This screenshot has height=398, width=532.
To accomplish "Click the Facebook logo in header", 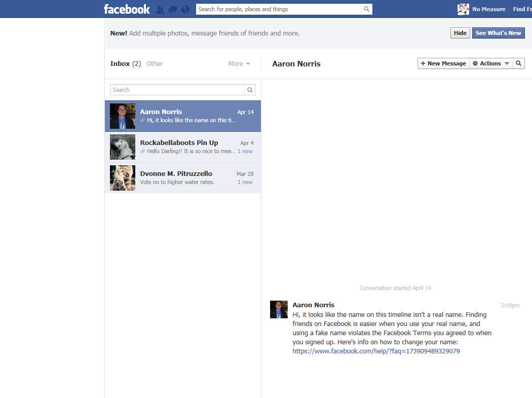I will (127, 9).
